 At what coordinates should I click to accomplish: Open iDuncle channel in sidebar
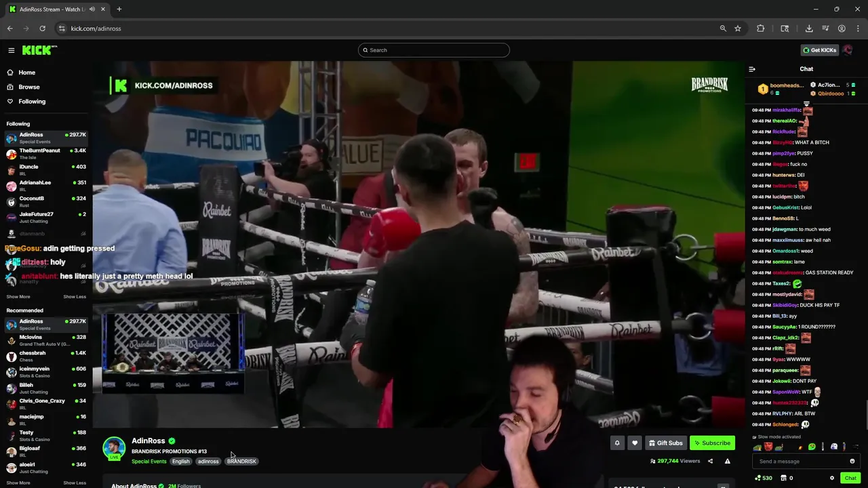(46, 169)
